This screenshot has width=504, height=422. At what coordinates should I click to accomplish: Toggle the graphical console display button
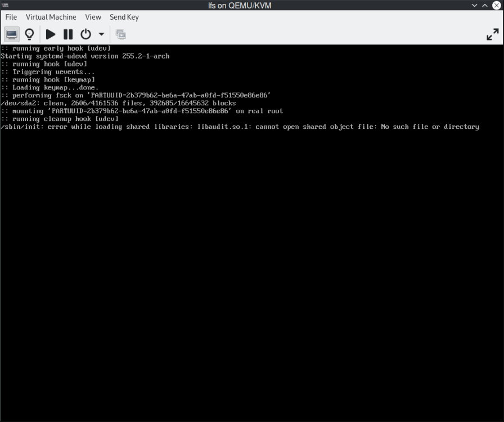(12, 34)
